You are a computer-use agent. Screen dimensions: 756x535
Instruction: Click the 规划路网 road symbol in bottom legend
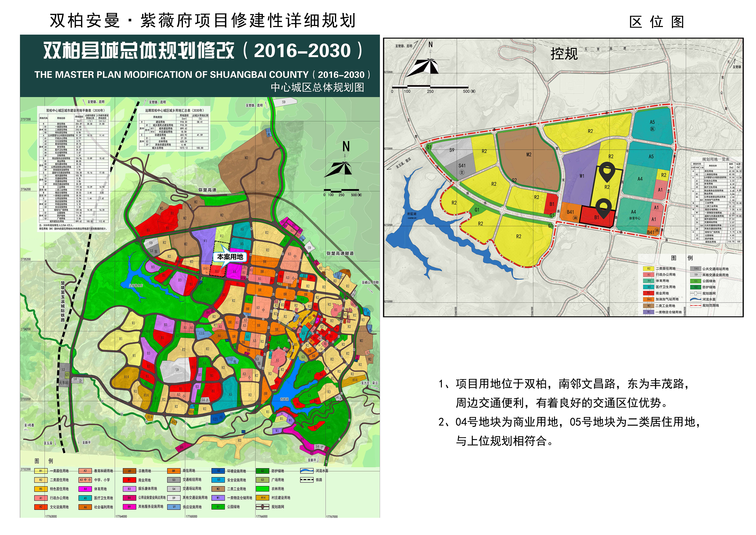coord(262,507)
